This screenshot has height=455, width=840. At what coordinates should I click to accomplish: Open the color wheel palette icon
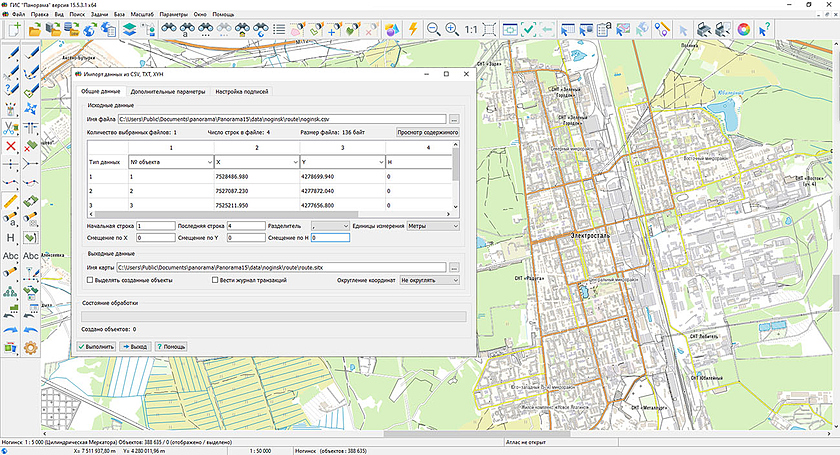click(x=743, y=30)
